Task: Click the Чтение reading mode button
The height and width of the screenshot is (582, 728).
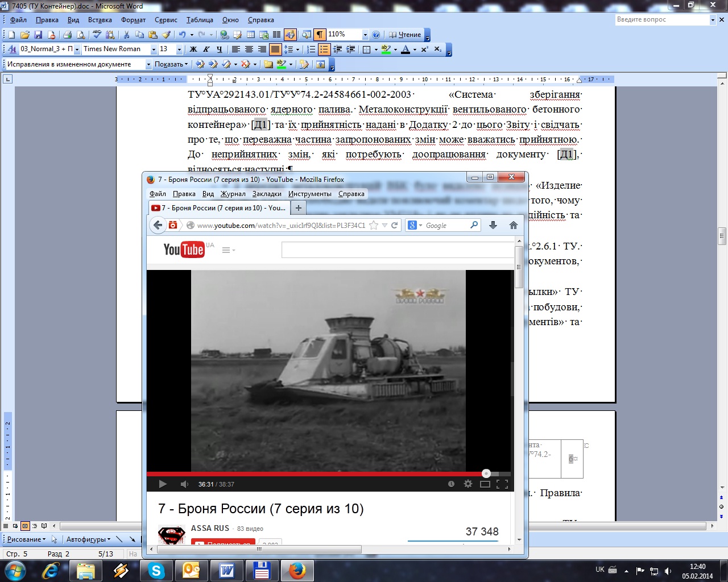Action: click(405, 35)
